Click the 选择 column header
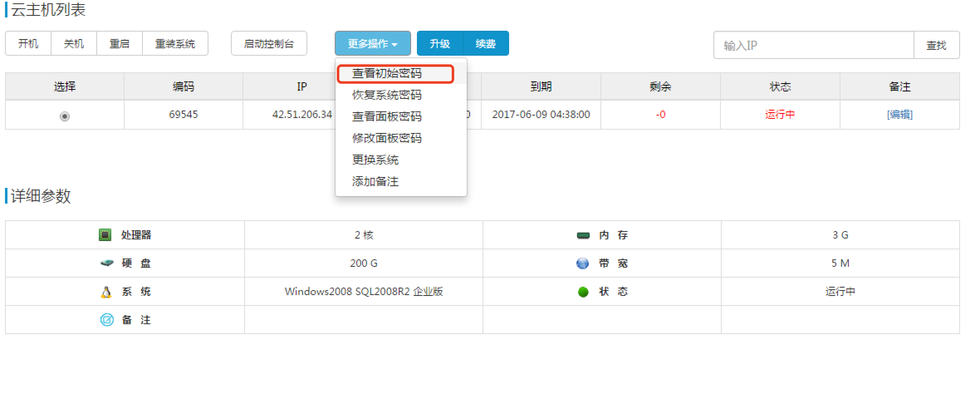Viewport: 980px width, 394px height. pos(65,86)
